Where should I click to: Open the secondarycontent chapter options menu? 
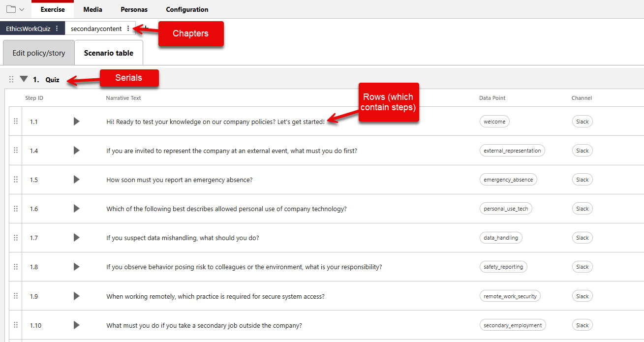(x=128, y=29)
